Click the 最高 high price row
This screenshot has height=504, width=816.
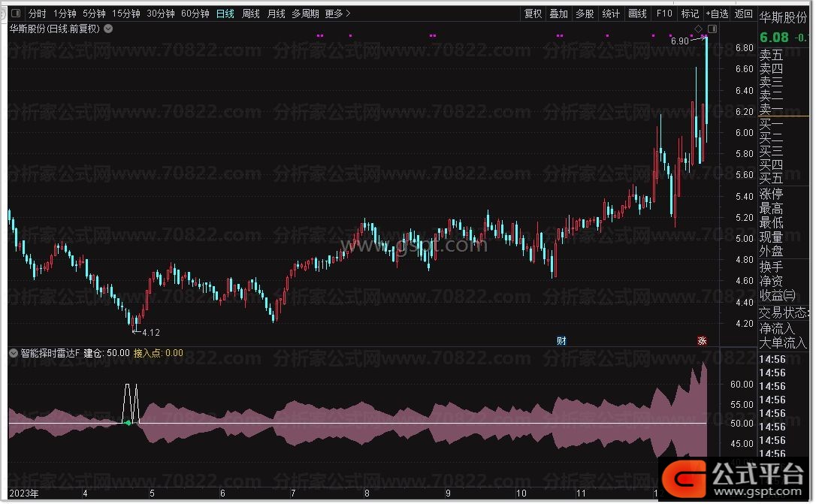coord(771,209)
